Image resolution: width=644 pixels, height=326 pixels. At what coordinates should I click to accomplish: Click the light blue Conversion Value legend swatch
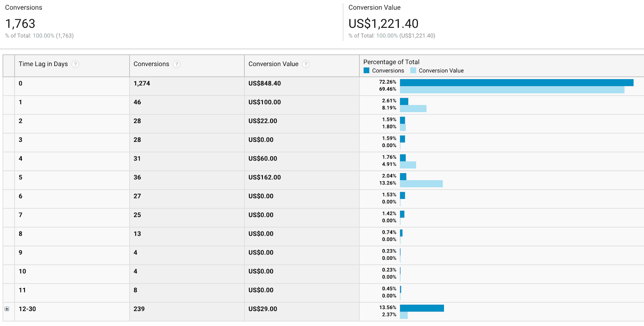pyautogui.click(x=413, y=70)
